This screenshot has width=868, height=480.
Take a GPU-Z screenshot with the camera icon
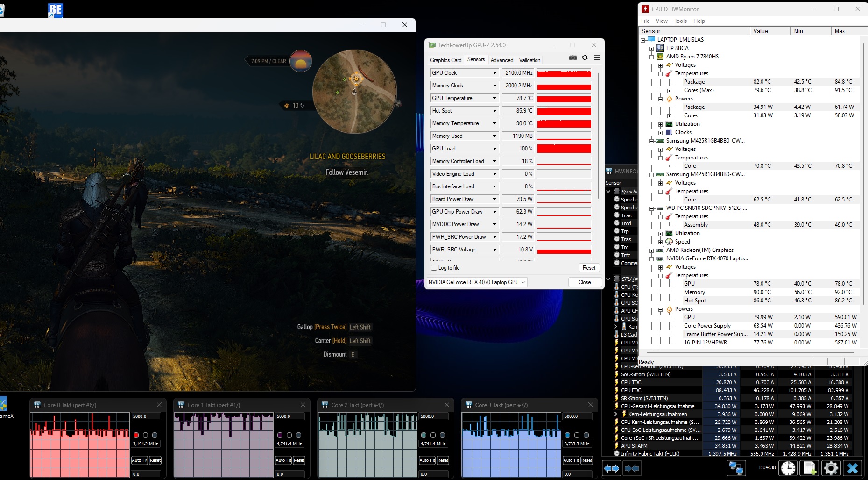pos(572,57)
